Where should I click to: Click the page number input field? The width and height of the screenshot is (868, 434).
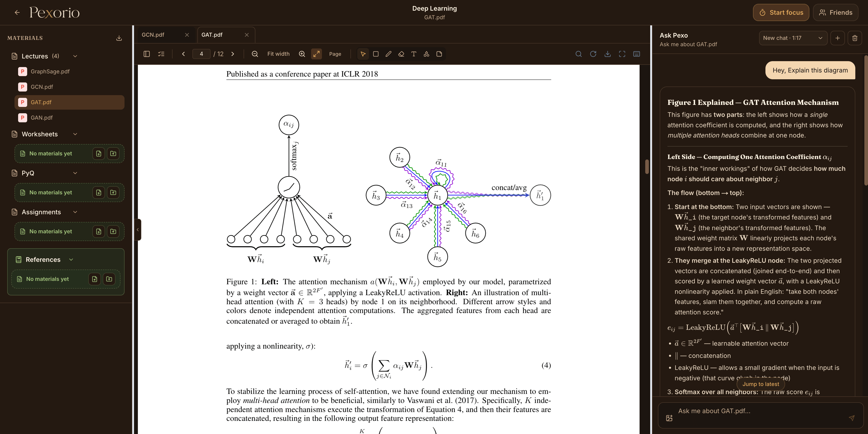pyautogui.click(x=201, y=54)
